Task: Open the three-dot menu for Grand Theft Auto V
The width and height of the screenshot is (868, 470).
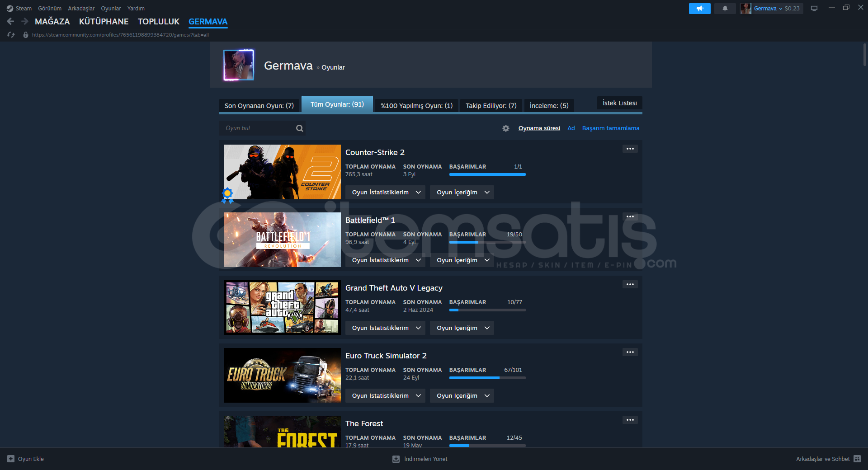Action: tap(630, 284)
